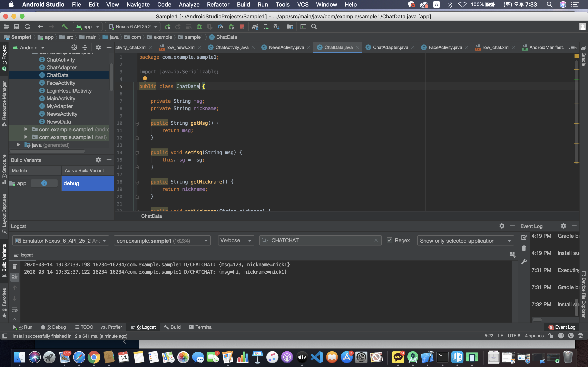Click the Stop app red square icon
The image size is (588, 367).
point(242,27)
